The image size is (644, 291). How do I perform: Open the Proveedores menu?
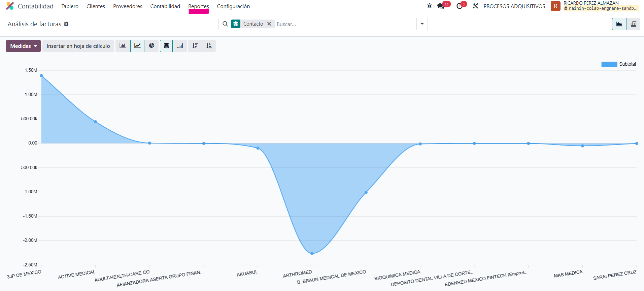tap(128, 6)
